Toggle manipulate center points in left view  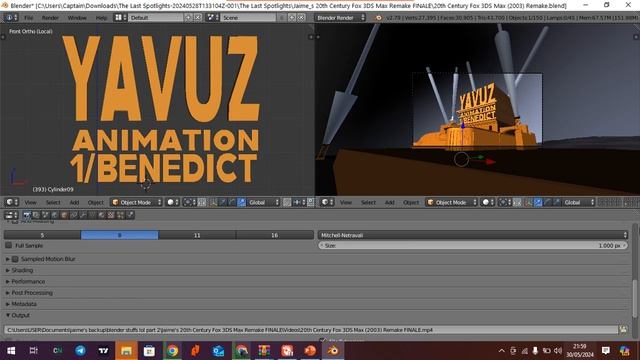(x=202, y=202)
